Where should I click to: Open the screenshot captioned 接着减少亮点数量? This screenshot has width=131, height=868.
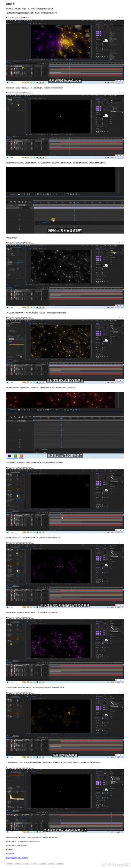65,725
